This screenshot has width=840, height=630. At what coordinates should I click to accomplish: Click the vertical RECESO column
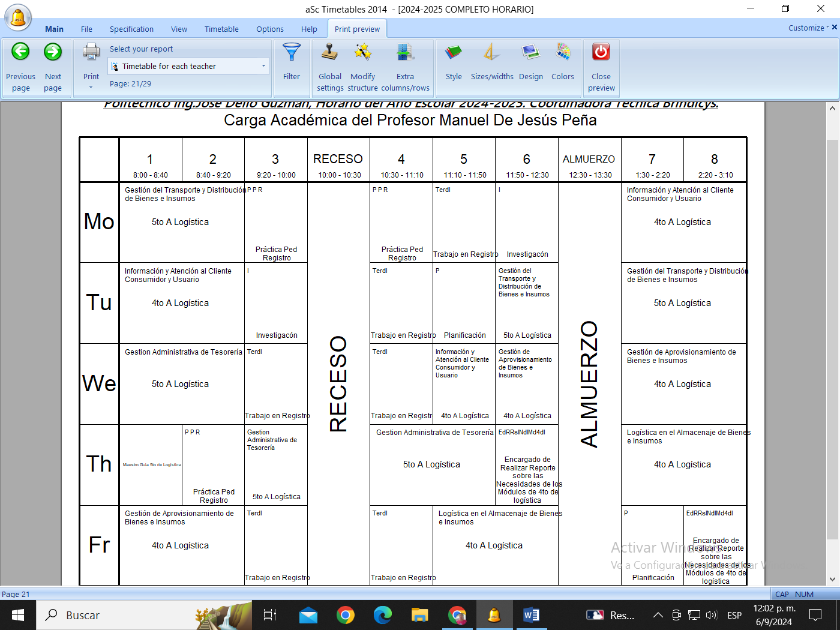338,383
